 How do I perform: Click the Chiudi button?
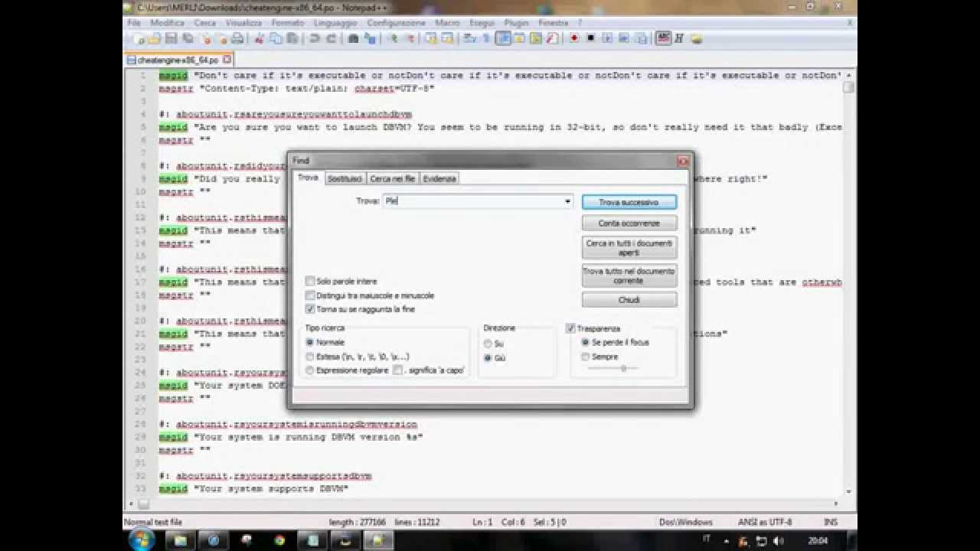(x=629, y=300)
